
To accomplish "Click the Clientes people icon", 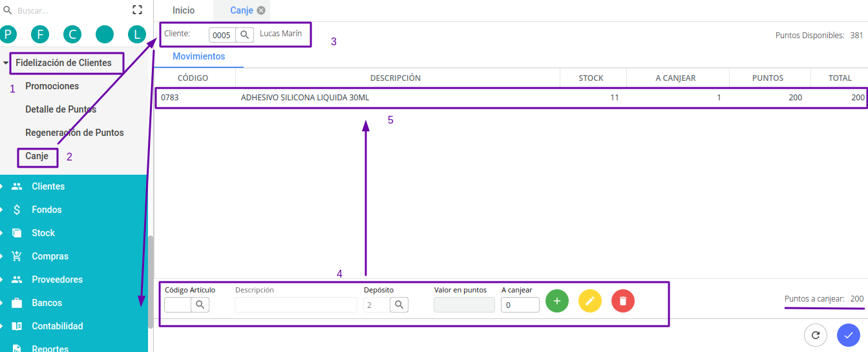I will (17, 186).
